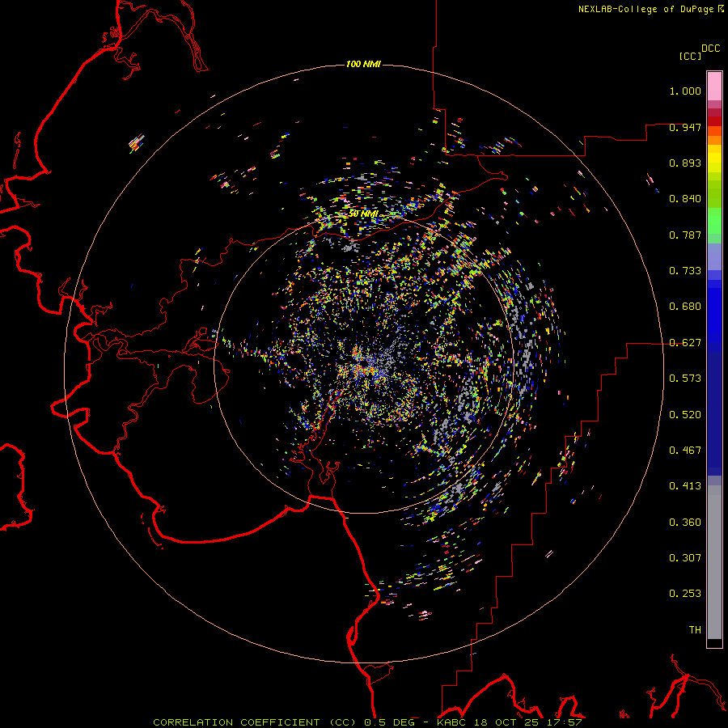The image size is (728, 728).
Task: Click the DCC label above the color scale
Action: 711,49
